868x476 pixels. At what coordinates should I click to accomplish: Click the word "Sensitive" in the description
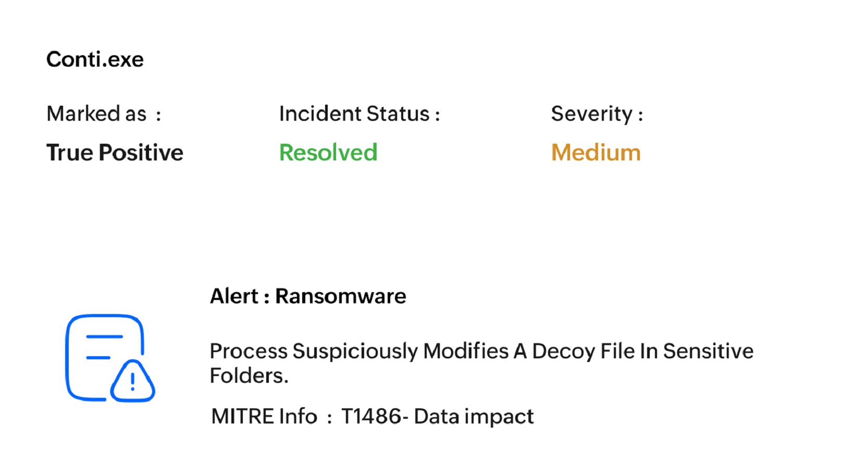(x=708, y=351)
